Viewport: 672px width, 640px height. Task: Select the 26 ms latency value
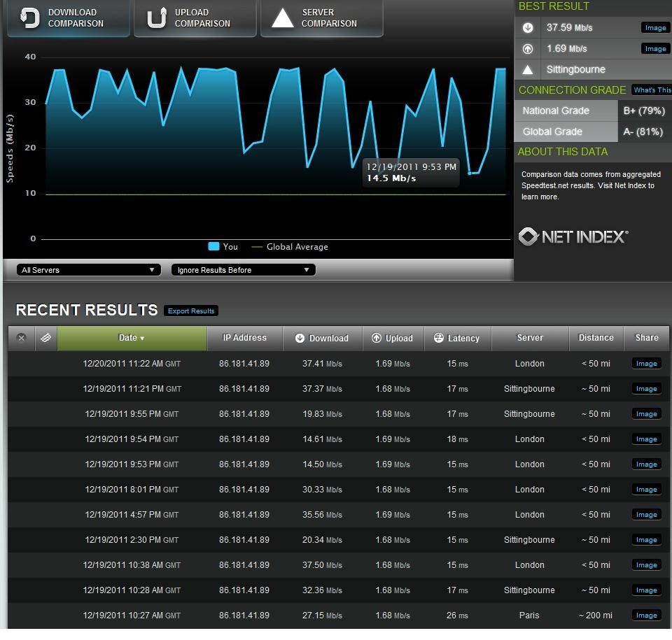point(457,616)
